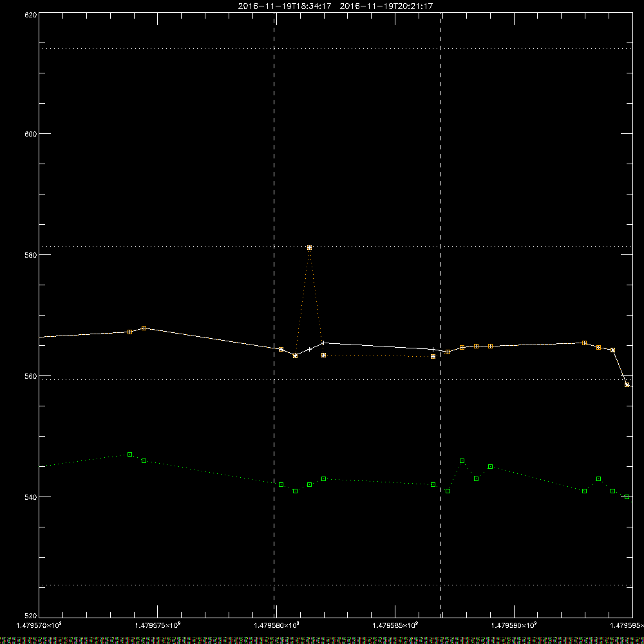
Task: Click the left vertical dashed time marker line
Action: coord(274,315)
